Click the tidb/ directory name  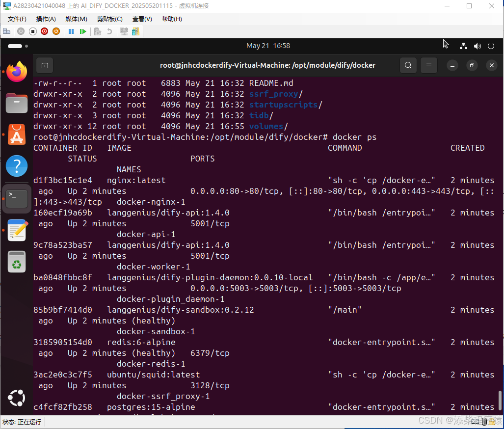261,115
